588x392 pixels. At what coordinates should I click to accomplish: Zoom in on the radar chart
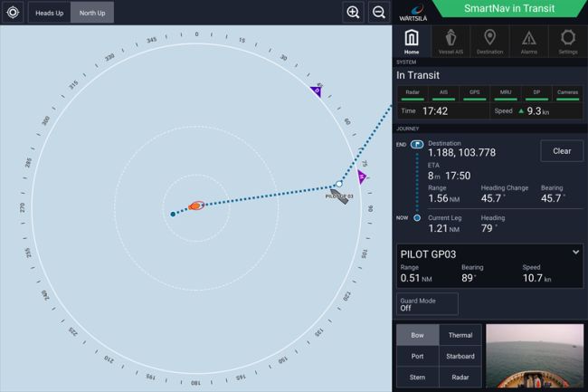(x=353, y=13)
